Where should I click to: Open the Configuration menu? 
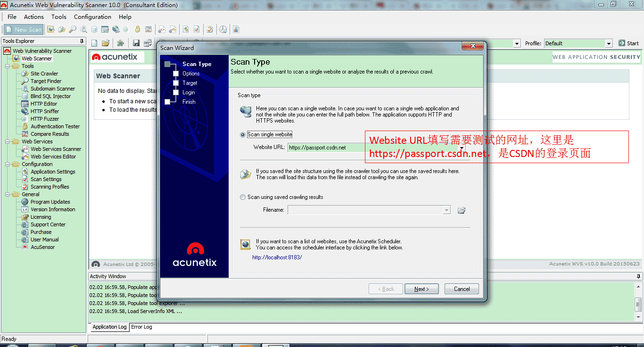coord(92,17)
